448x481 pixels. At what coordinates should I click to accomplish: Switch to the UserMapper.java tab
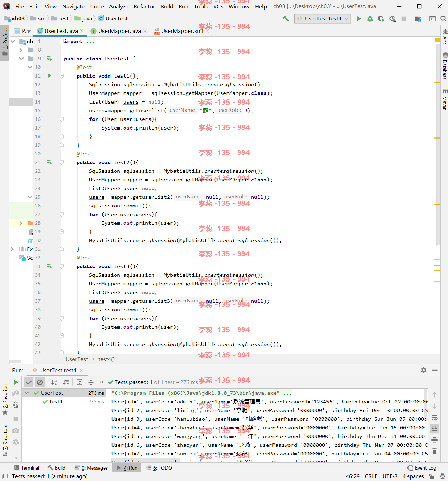(119, 31)
